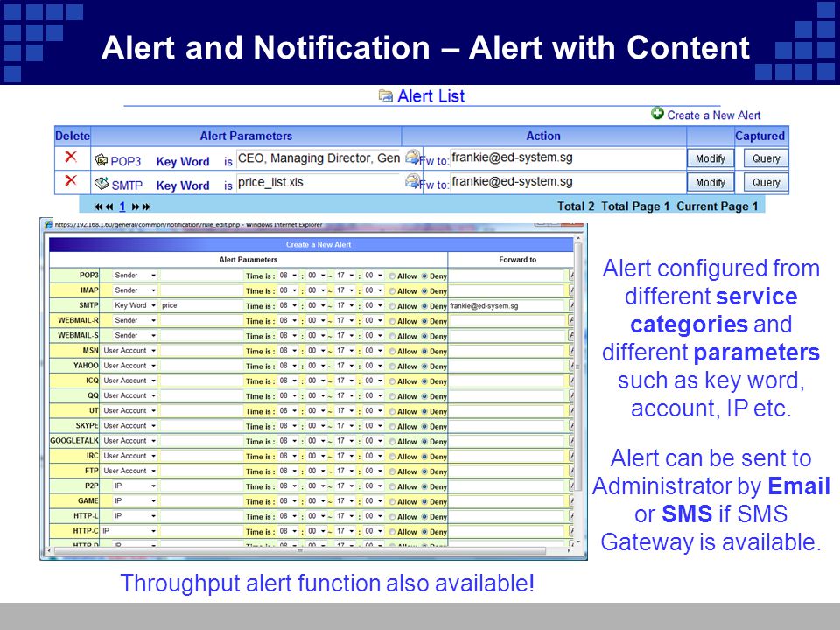
Task: Open start hour 08 dropdown in POP3 row
Action: tap(288, 276)
